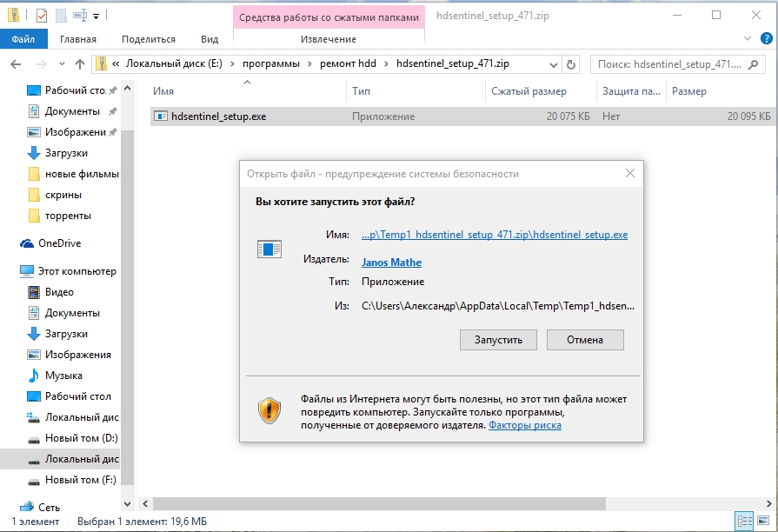Image resolution: width=778 pixels, height=532 pixels.
Task: Click the security shield warning icon
Action: pos(269,410)
